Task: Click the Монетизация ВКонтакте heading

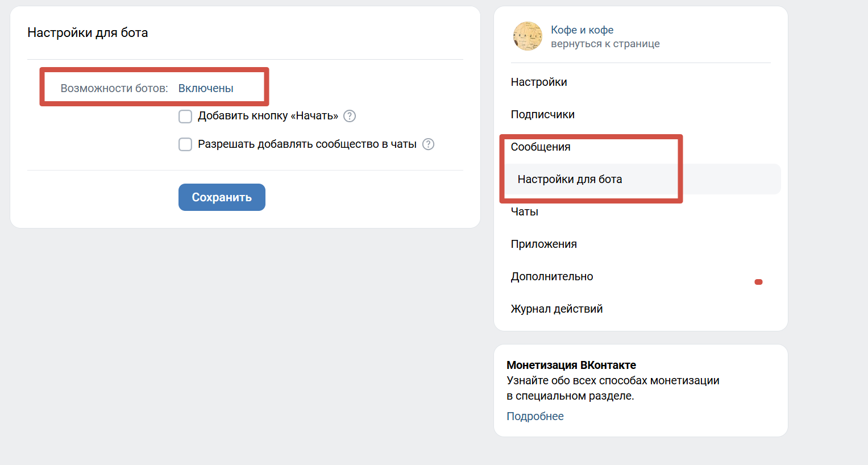Action: pos(571,366)
